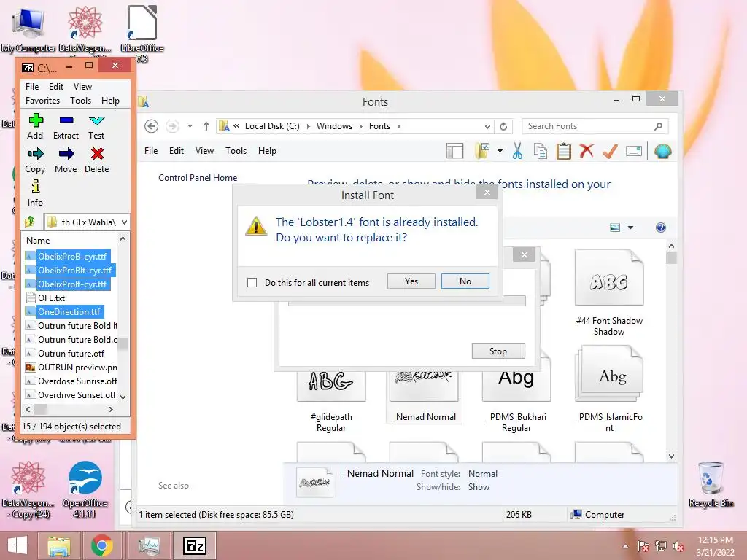The image size is (747, 560).
Task: Click the 7-Zip taskbar button
Action: click(x=194, y=545)
